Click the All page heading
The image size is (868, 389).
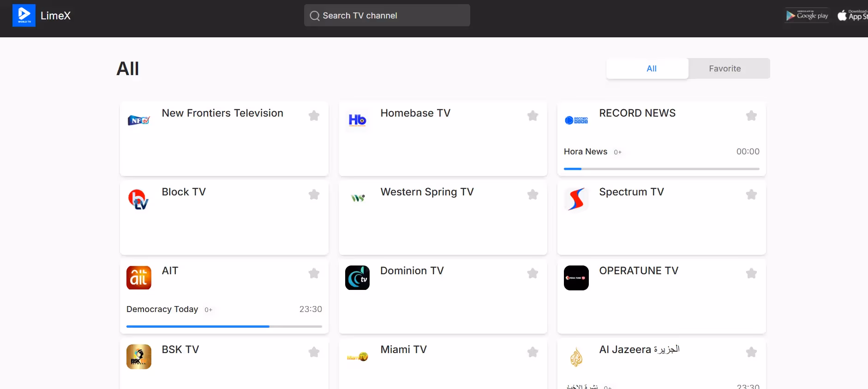tap(128, 69)
